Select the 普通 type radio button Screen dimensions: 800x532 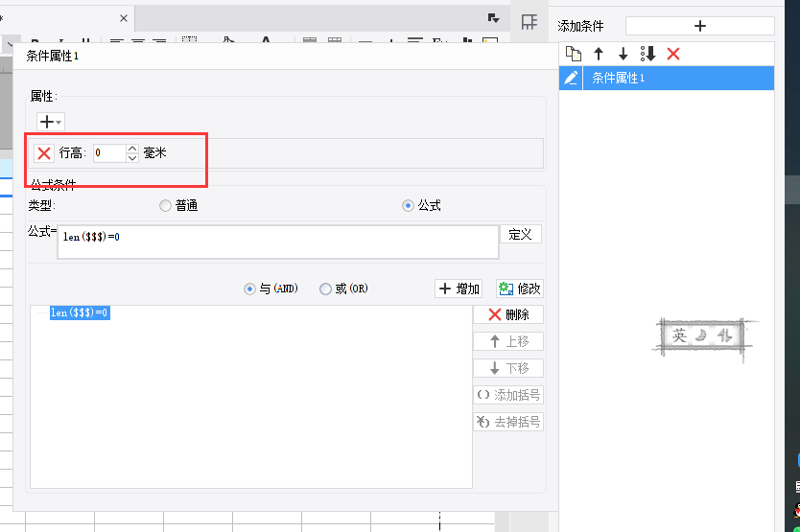click(x=165, y=205)
